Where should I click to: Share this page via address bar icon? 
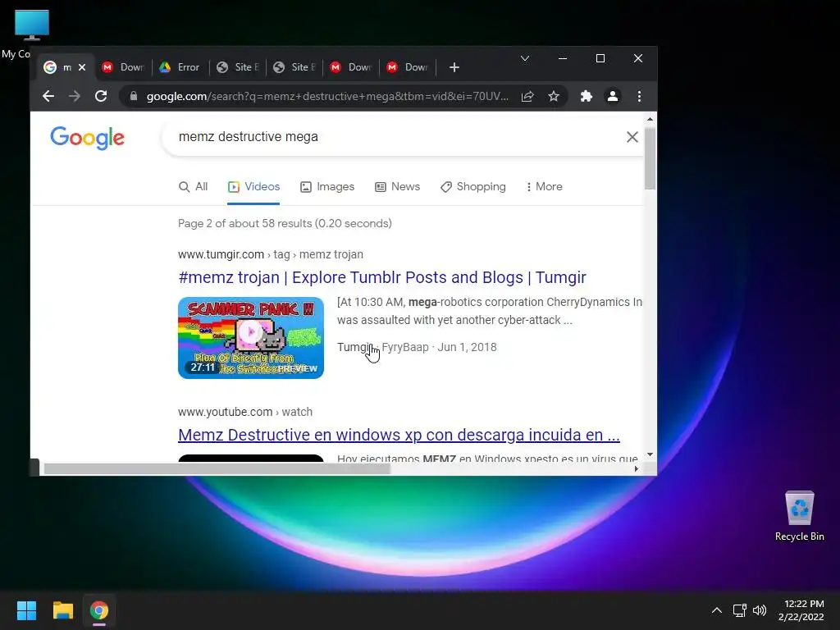tap(527, 97)
